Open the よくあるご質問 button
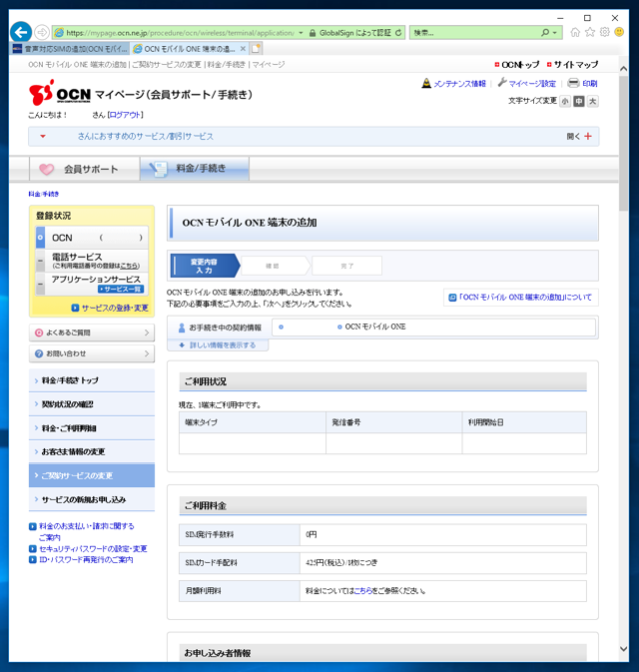This screenshot has height=672, width=639. point(92,333)
